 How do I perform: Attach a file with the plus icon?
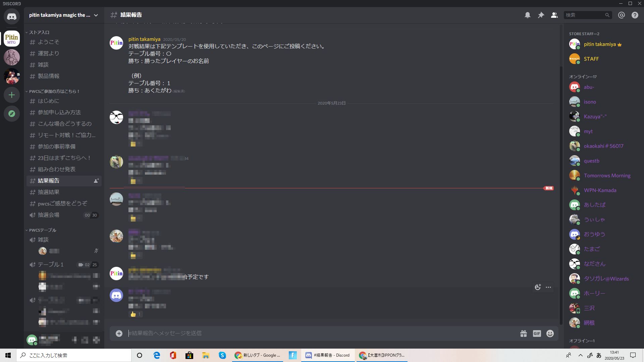(119, 333)
